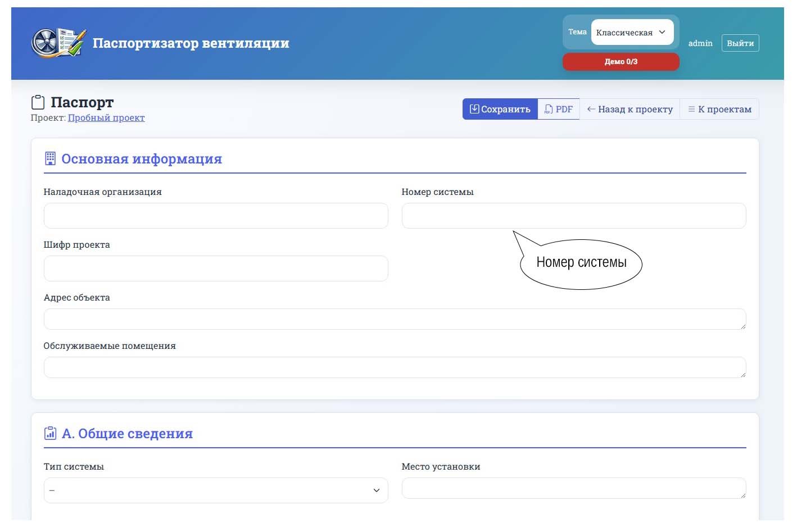Viewport: 797px width, 532px height.
Task: Click the Место установки field
Action: point(574,488)
